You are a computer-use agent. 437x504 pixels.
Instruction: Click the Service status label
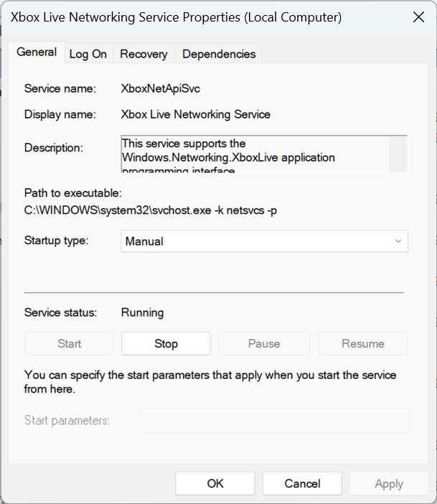(x=60, y=312)
